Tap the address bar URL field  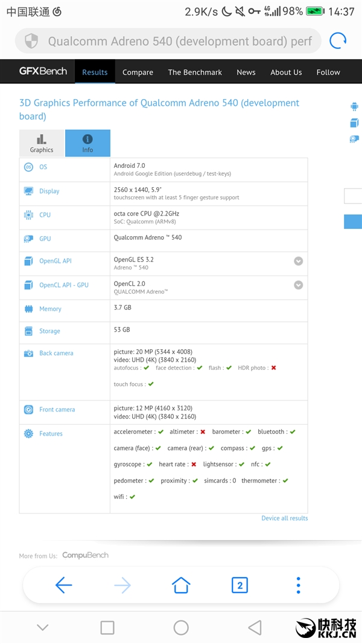coord(180,41)
